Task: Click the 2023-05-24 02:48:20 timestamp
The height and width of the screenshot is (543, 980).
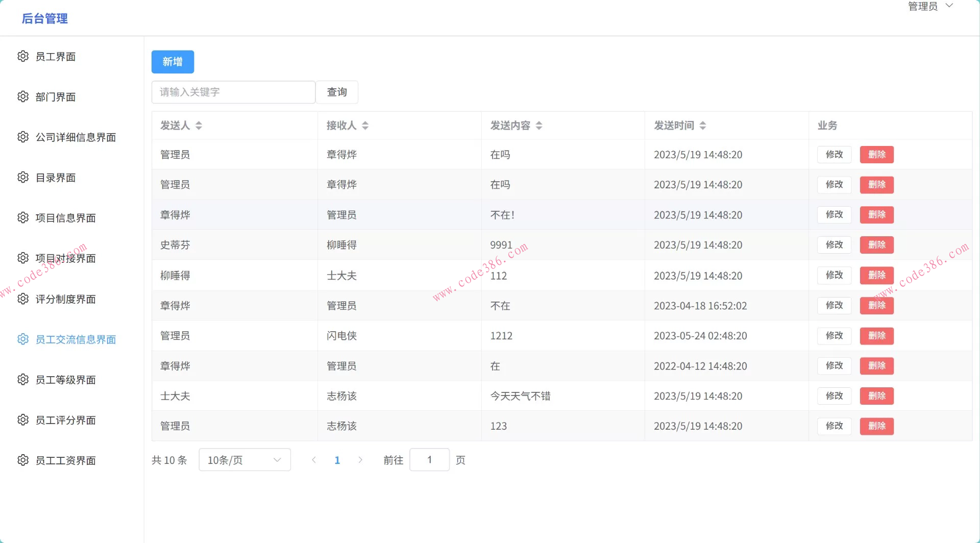Action: pos(700,336)
